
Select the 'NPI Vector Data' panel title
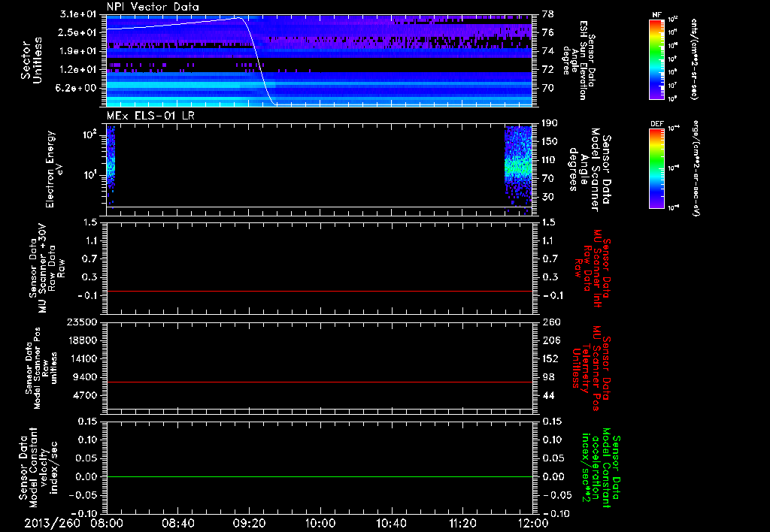point(153,7)
